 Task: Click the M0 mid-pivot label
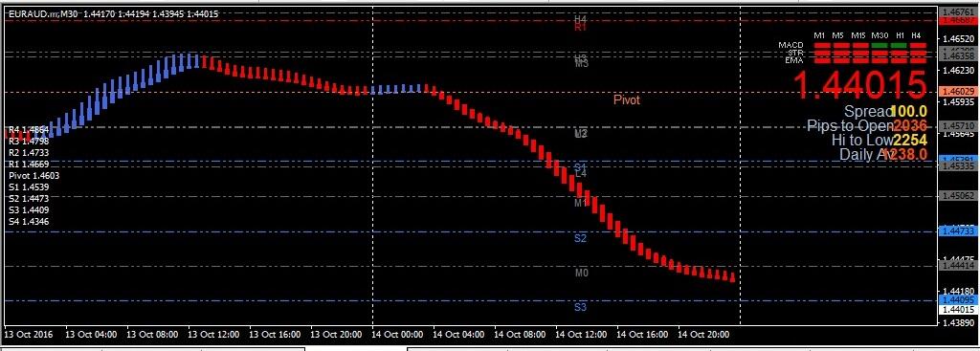pyautogui.click(x=581, y=273)
